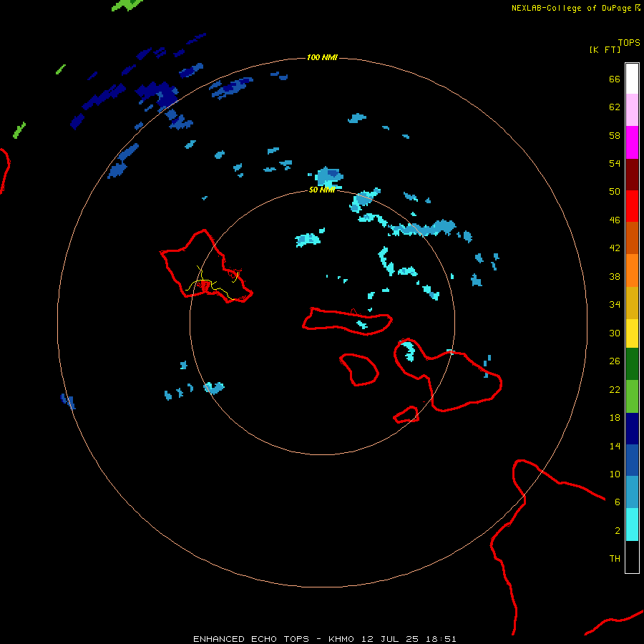Click the legend value 10

615,474
